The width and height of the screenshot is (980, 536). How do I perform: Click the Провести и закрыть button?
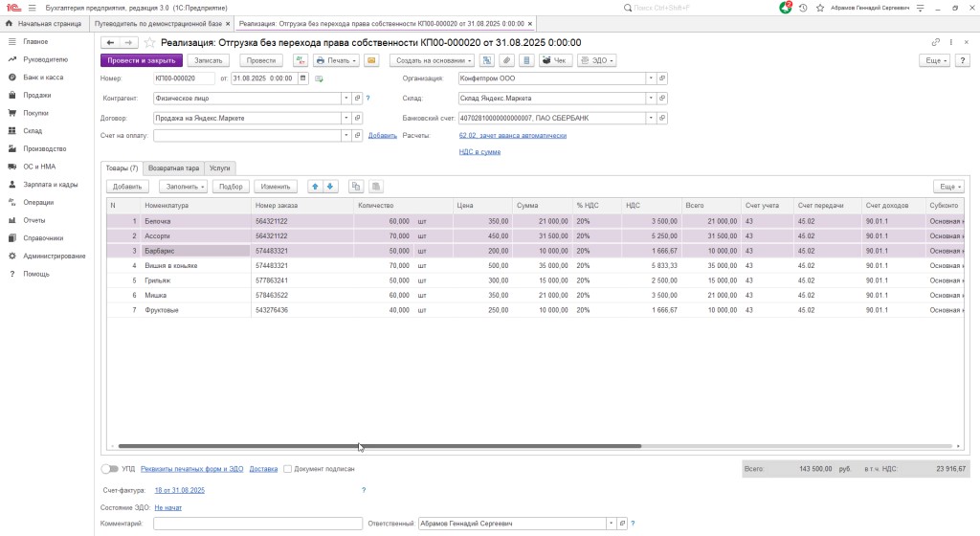[141, 60]
